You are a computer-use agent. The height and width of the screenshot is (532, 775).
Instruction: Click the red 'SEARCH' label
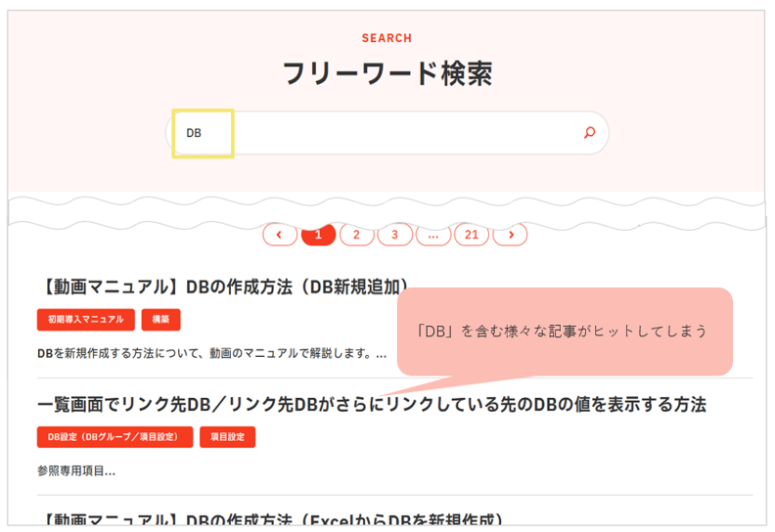click(387, 38)
